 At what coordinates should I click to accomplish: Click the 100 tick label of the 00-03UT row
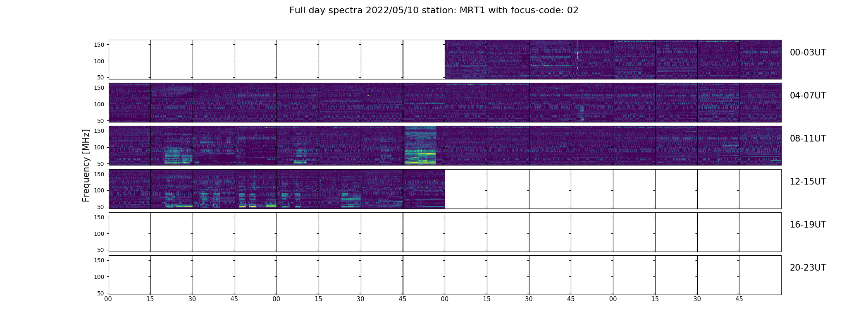[99, 61]
